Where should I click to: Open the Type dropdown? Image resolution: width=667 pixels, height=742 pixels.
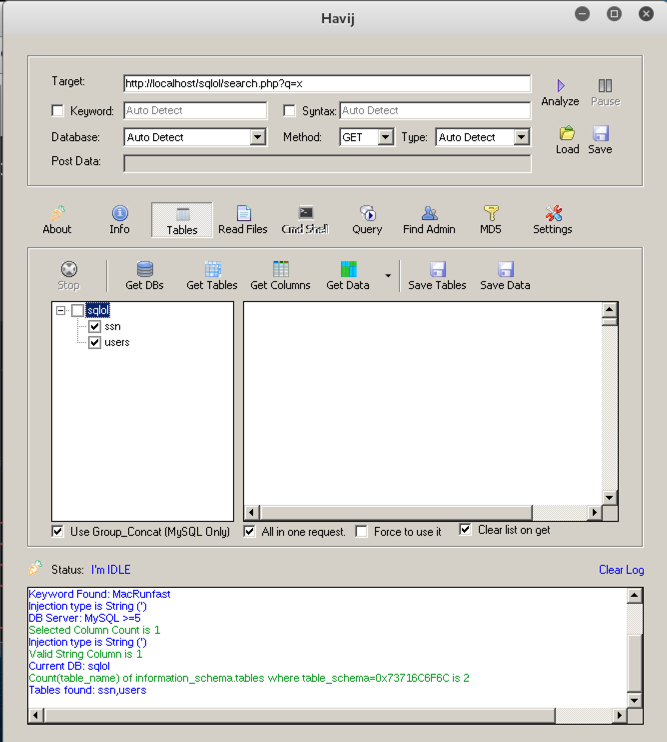coord(521,137)
